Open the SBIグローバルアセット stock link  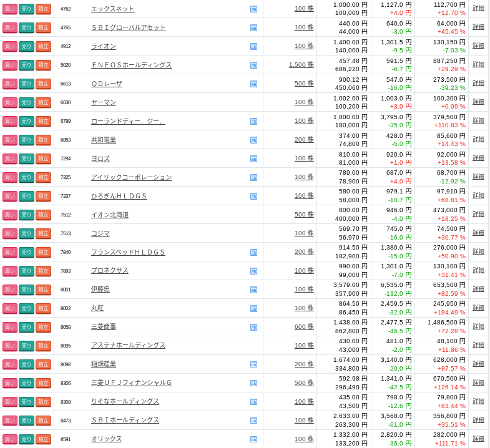[128, 28]
